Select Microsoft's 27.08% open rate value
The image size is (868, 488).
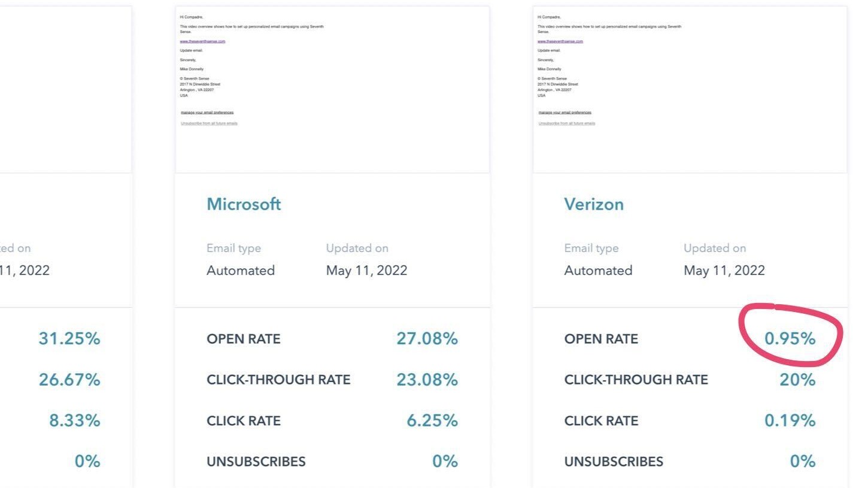point(427,339)
